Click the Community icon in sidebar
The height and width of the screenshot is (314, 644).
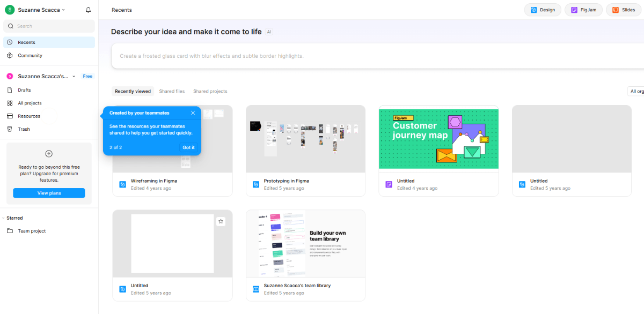pos(10,55)
